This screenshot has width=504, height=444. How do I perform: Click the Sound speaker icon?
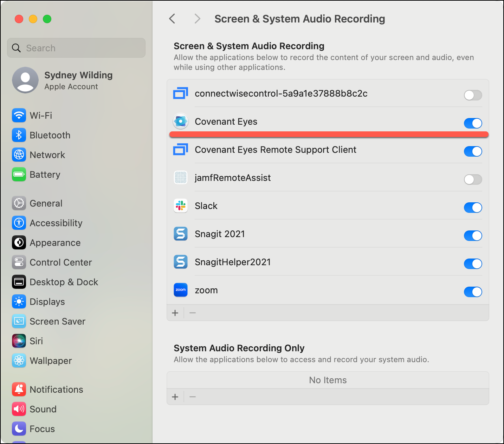[19, 409]
